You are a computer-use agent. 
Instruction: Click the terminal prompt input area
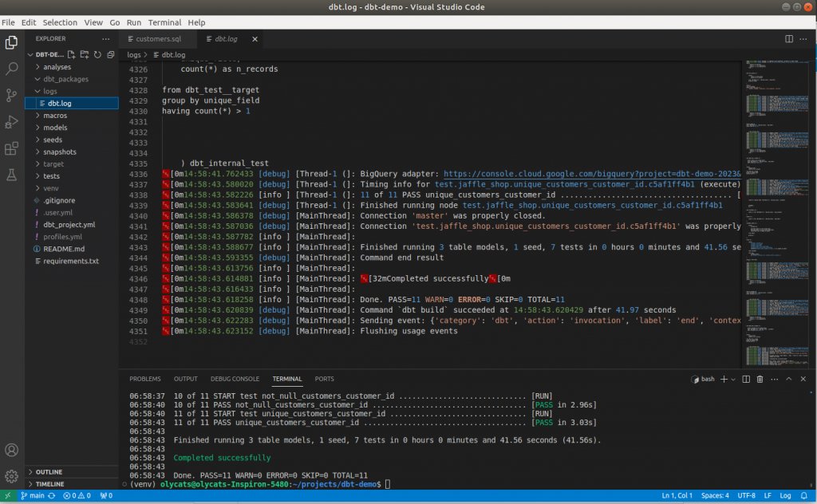tap(388, 484)
